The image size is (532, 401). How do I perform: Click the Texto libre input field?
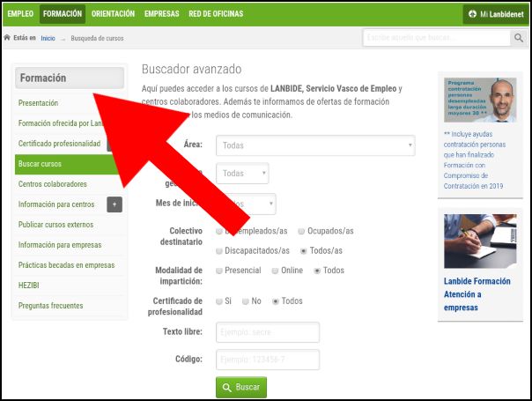268,332
